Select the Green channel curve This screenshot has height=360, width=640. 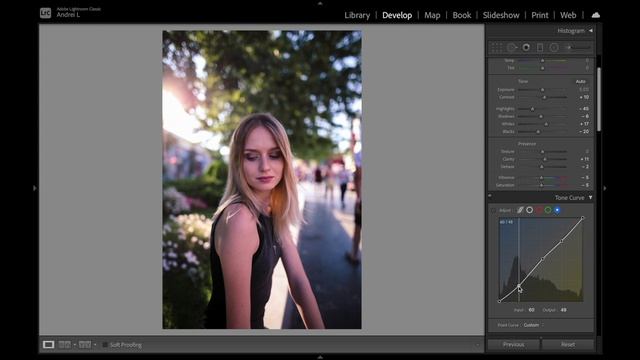pyautogui.click(x=548, y=210)
